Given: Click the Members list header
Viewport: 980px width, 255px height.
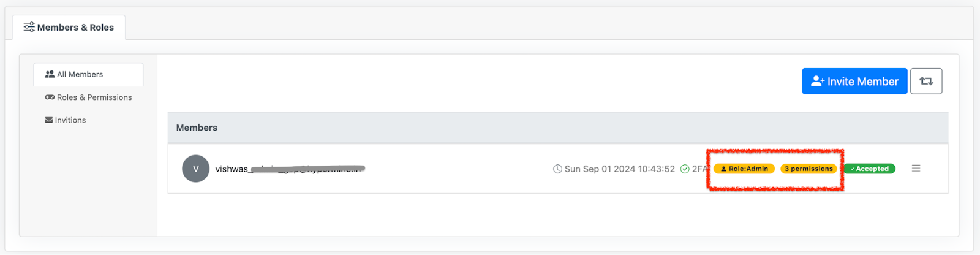Looking at the screenshot, I should [x=197, y=128].
